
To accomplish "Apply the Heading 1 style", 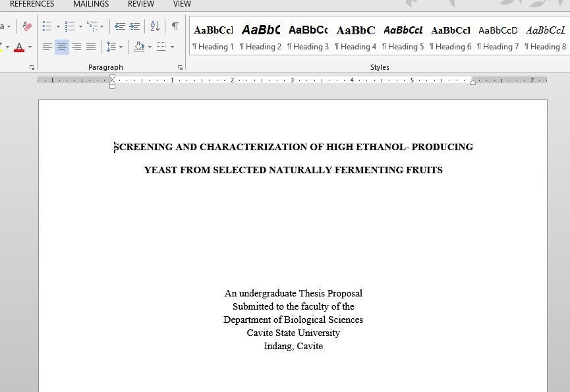I will click(213, 38).
